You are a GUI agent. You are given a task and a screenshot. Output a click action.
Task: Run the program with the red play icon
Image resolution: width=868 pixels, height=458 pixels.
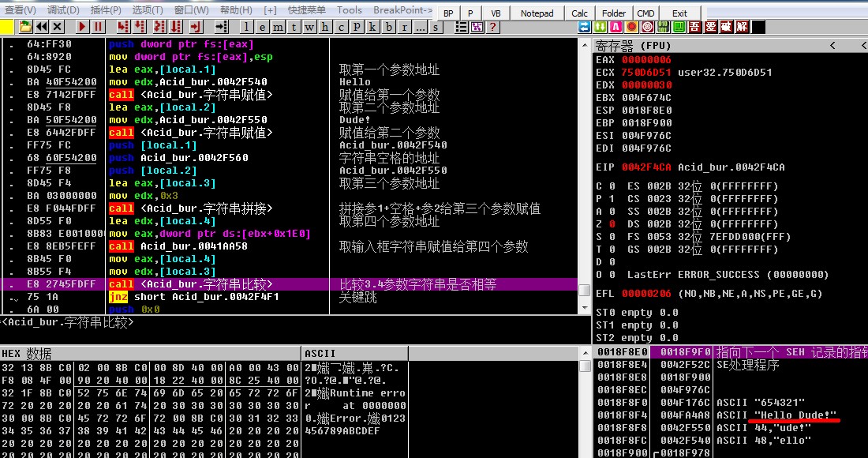pyautogui.click(x=83, y=27)
